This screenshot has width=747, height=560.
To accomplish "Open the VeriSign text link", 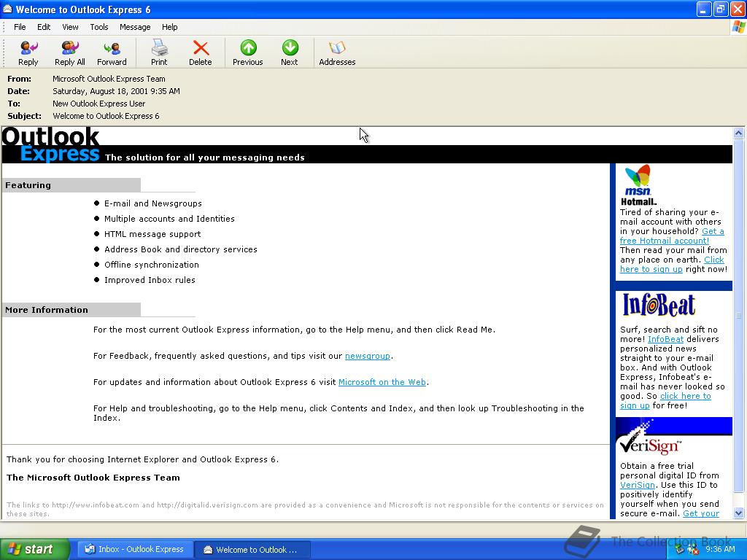I will click(x=638, y=485).
